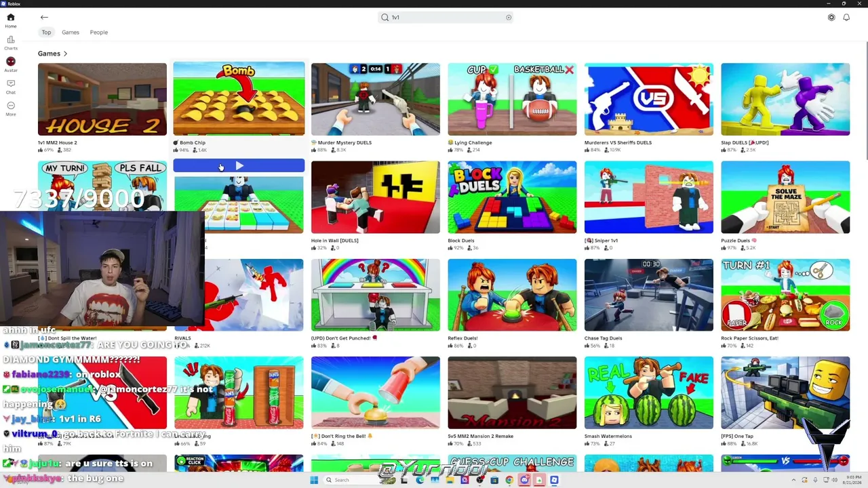Click the magnifier icon in the search bar
The width and height of the screenshot is (868, 488).
coord(385,18)
